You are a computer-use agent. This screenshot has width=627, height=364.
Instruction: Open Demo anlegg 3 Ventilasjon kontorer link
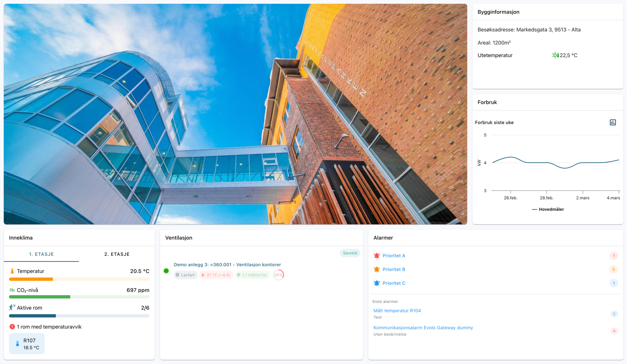227,265
